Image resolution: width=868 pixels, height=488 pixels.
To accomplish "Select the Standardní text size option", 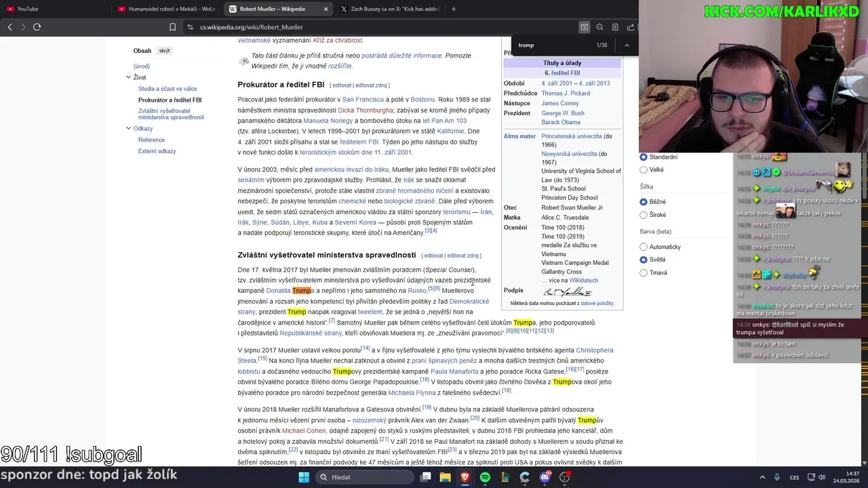I will point(644,157).
